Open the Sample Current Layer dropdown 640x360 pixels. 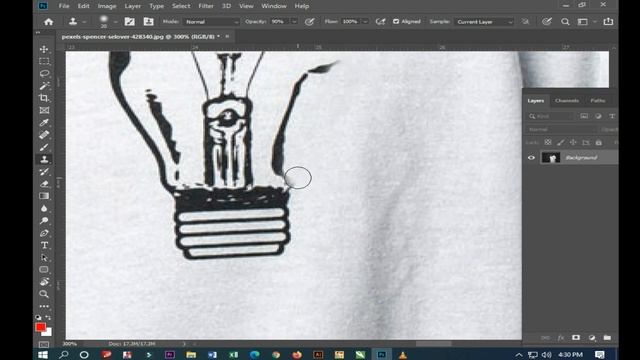tap(484, 22)
